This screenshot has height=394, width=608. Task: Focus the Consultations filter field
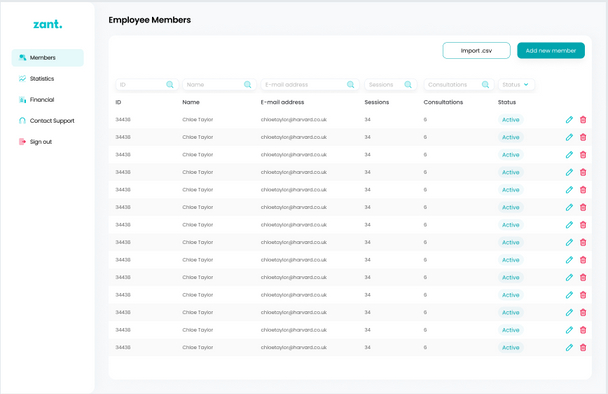click(x=459, y=85)
